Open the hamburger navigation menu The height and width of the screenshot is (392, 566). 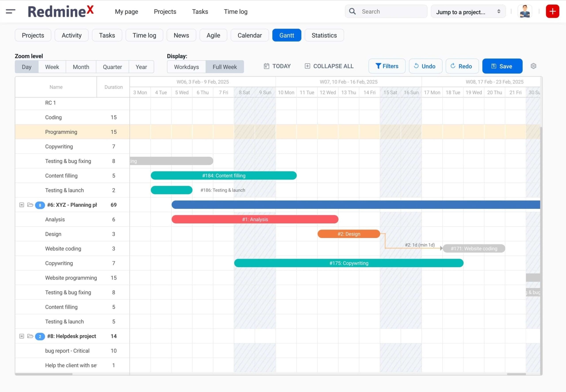tap(10, 11)
